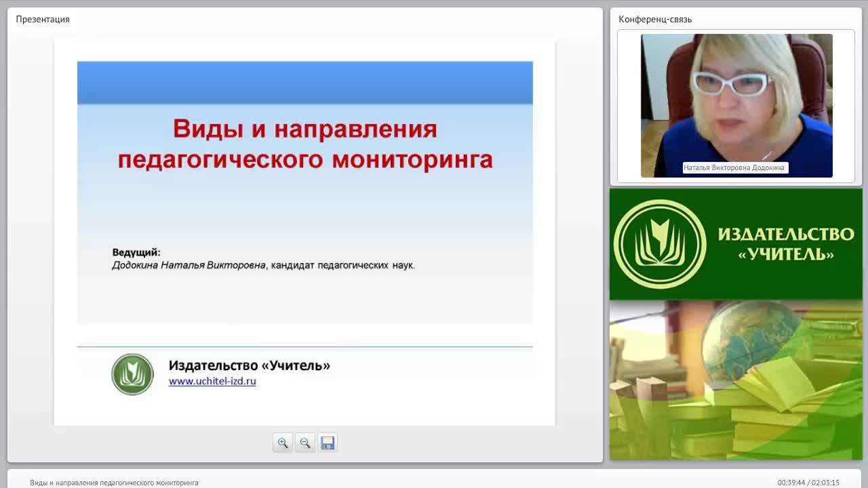This screenshot has height=488, width=868.
Task: Click the Презентация panel title
Action: [x=43, y=19]
